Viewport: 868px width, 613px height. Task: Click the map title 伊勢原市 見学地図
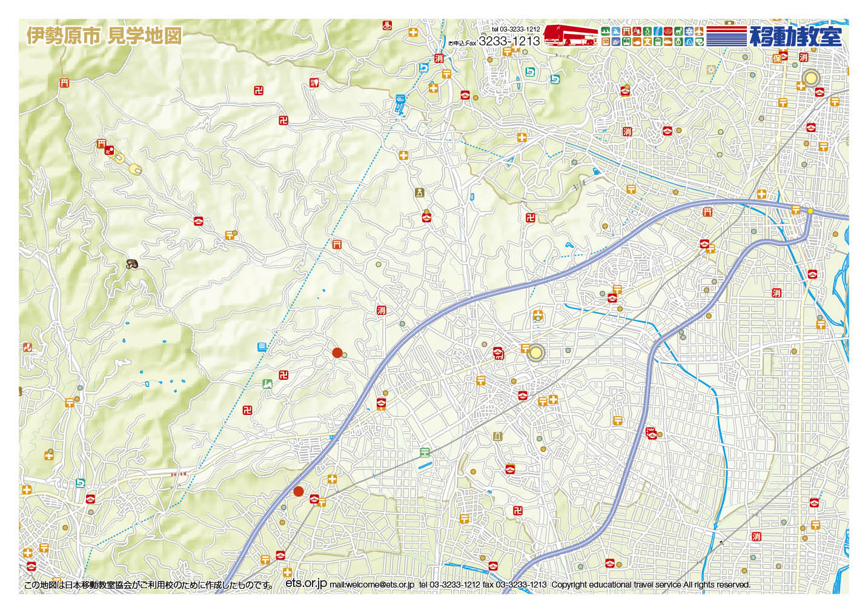[104, 36]
